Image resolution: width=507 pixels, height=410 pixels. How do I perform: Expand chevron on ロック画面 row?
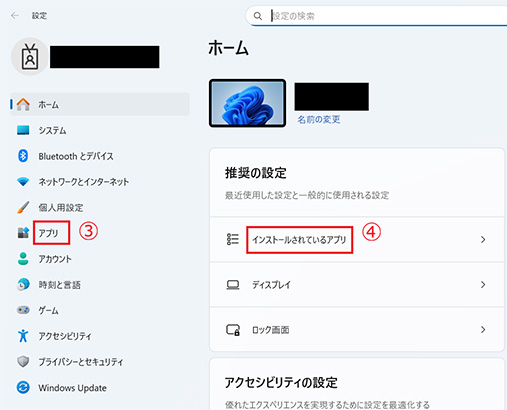pyautogui.click(x=483, y=330)
